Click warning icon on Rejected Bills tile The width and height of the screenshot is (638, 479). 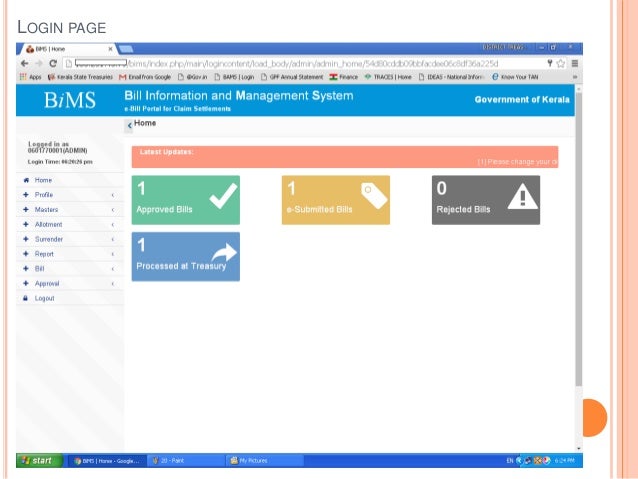pyautogui.click(x=523, y=196)
